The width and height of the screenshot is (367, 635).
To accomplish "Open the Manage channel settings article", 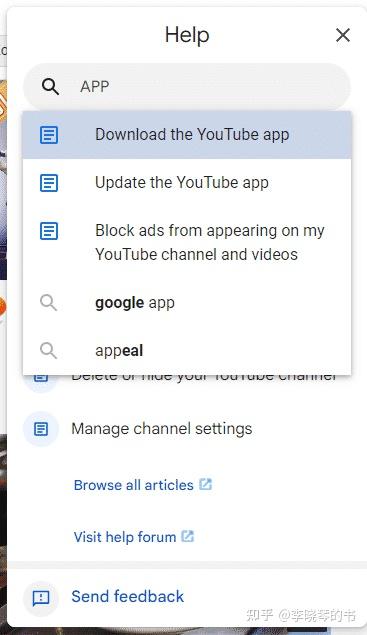I will click(162, 429).
